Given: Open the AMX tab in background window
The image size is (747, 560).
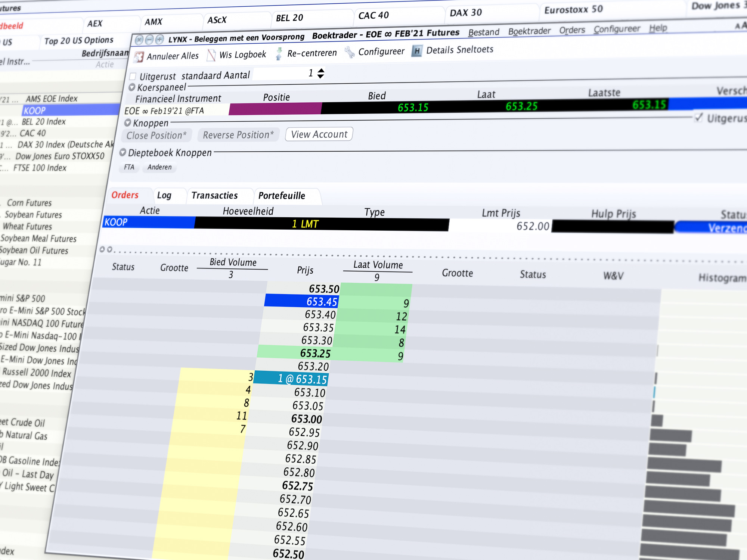Looking at the screenshot, I should tap(154, 22).
